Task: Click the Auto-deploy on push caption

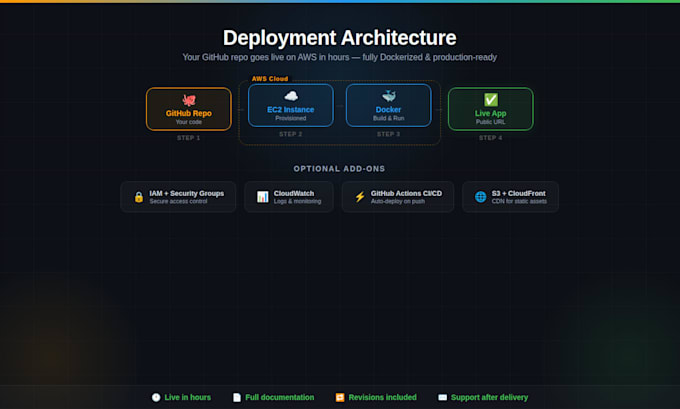Action: (x=398, y=202)
